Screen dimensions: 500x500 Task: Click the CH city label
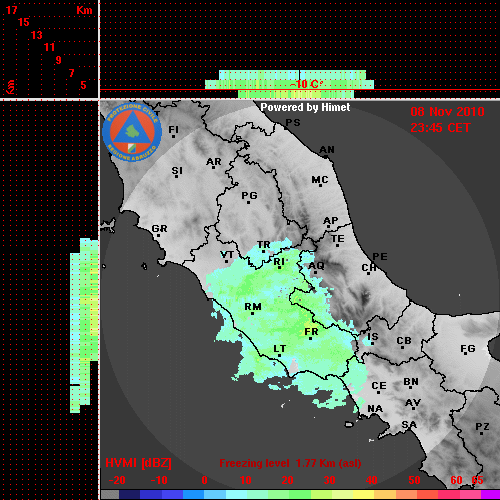(x=369, y=268)
